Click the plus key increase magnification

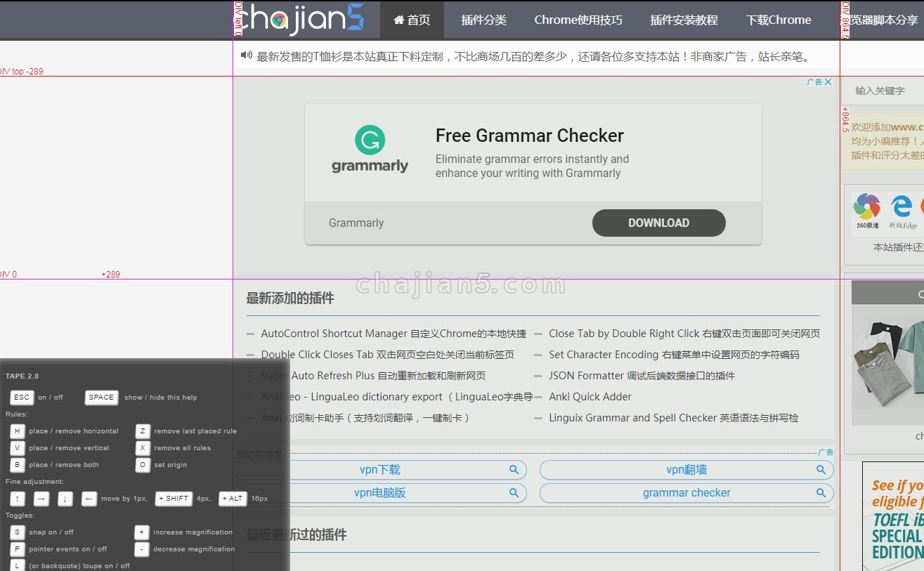(142, 532)
